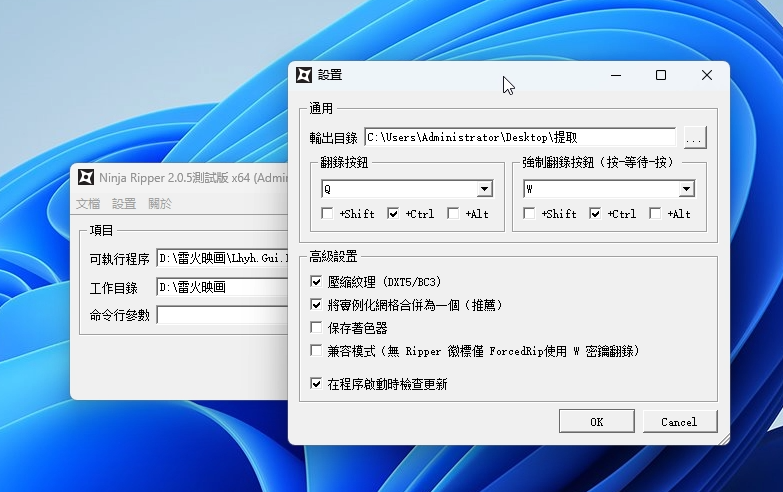Maximize the 設置 dialog window
The image size is (783, 492).
click(661, 75)
